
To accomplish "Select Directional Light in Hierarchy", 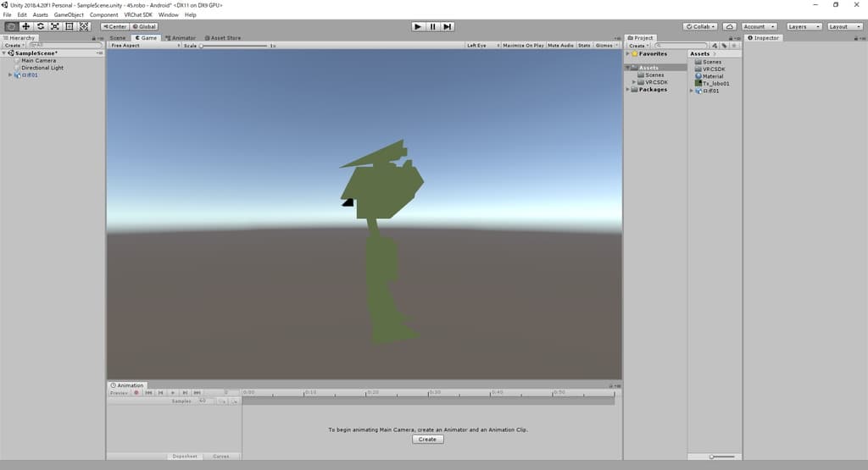I will (42, 68).
